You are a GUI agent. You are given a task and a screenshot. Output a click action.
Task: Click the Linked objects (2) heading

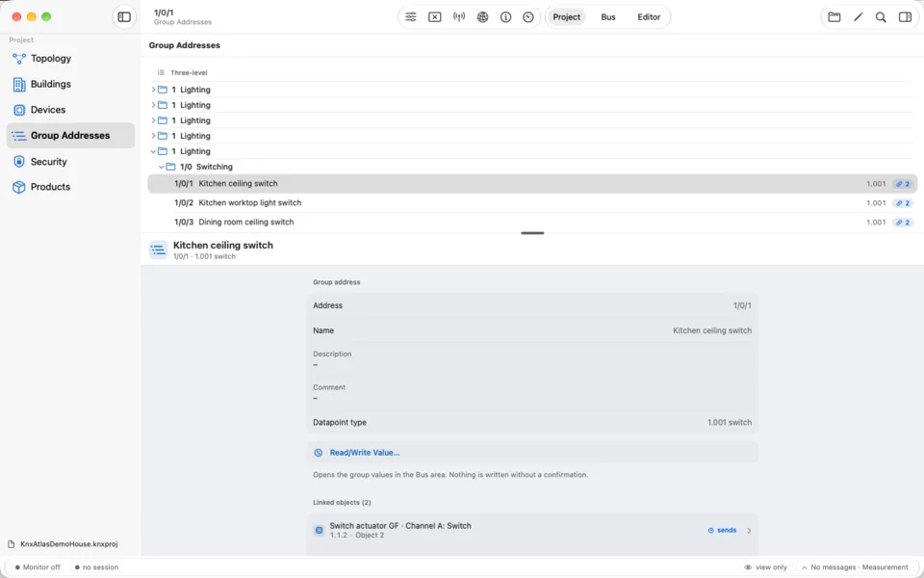click(x=342, y=503)
